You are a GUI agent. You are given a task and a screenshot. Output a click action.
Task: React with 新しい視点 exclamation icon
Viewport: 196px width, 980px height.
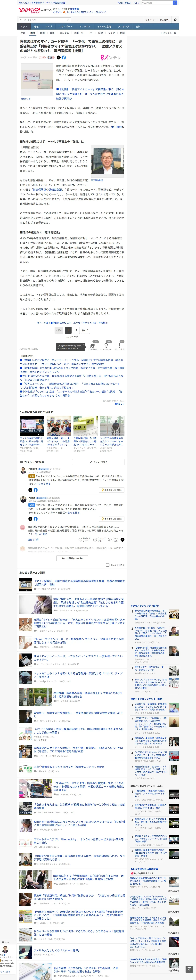click(x=120, y=345)
